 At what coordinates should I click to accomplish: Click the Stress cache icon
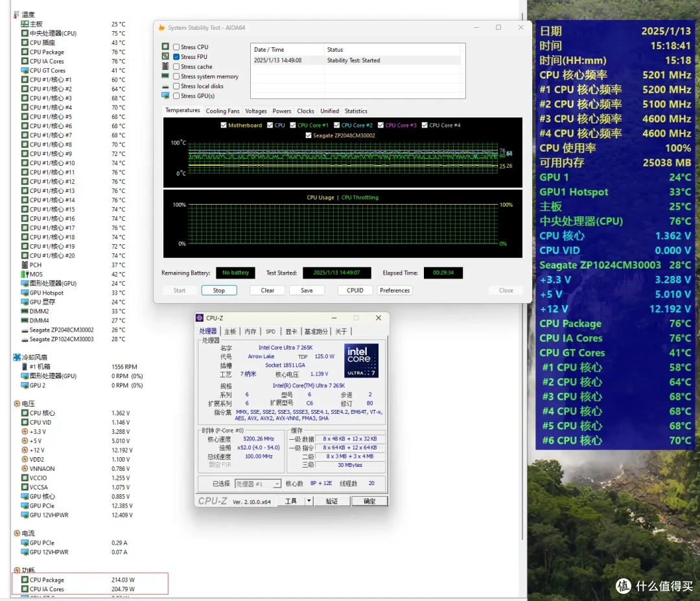(x=165, y=66)
